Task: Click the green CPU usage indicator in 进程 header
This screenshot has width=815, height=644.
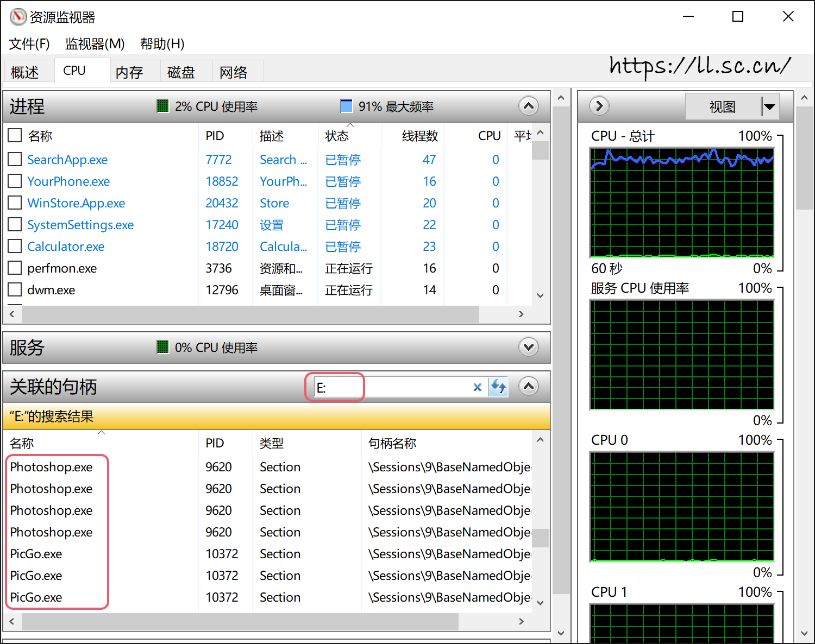Action: coord(162,106)
